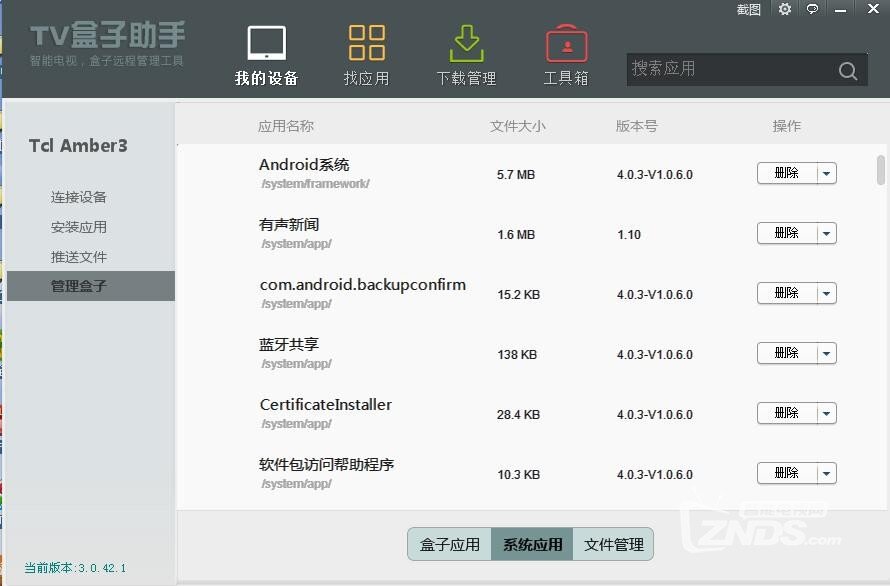This screenshot has height=586, width=890.
Task: Select the 蓝牙共享 app name
Action: point(289,345)
